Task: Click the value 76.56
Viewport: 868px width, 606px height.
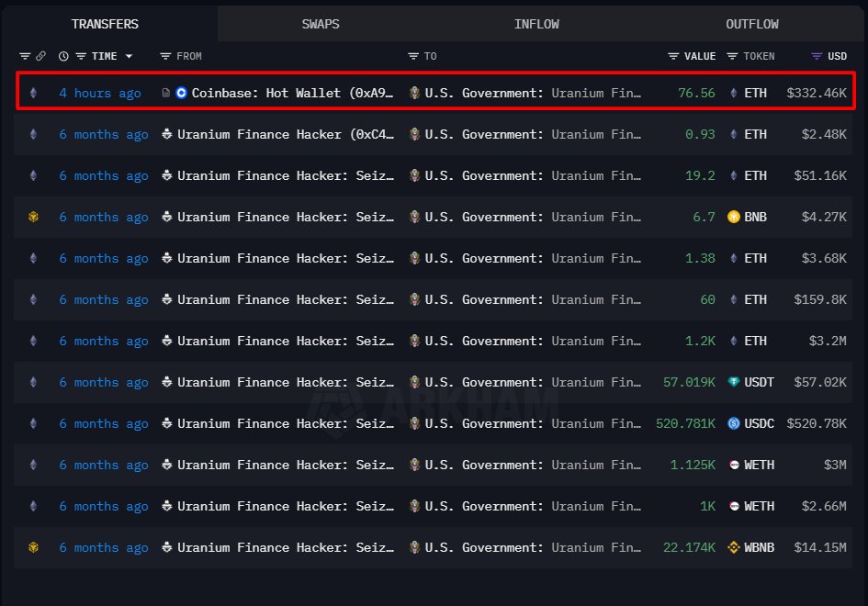Action: pyautogui.click(x=696, y=93)
